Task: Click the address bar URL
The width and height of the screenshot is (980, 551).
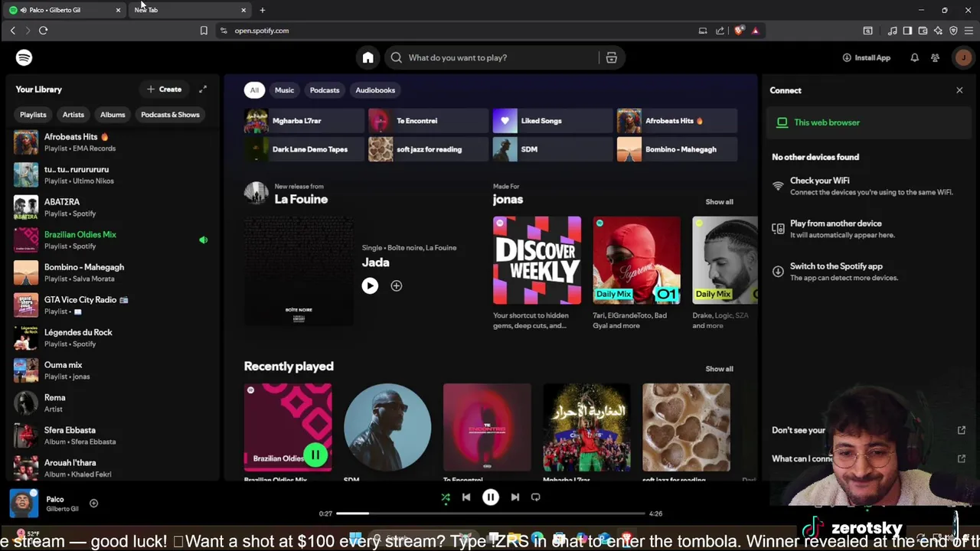Action: point(261,31)
